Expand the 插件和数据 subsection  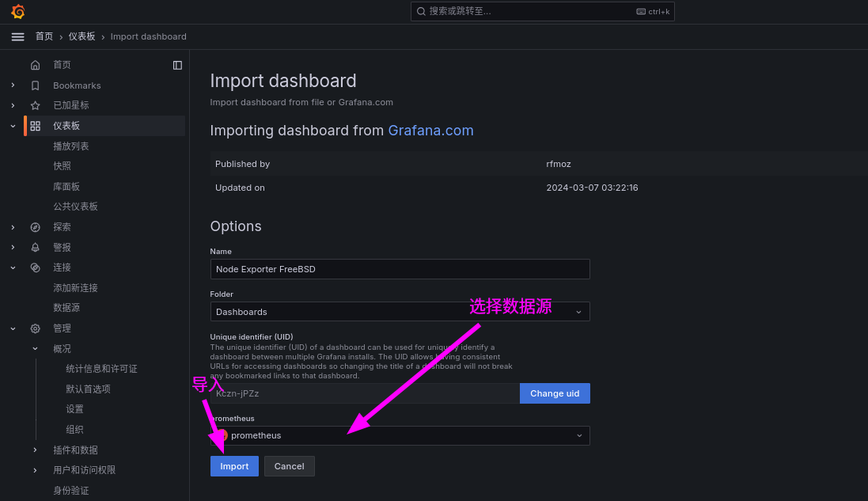pos(35,450)
